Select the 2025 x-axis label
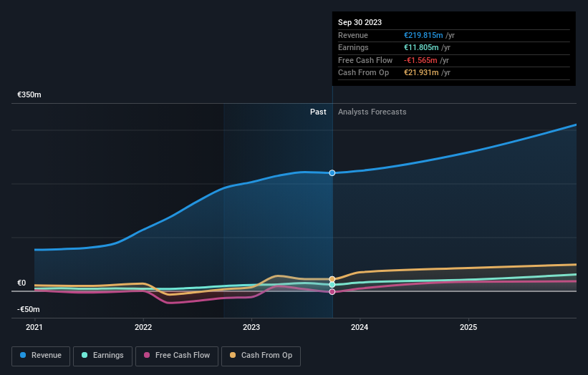The image size is (588, 375). 468,328
